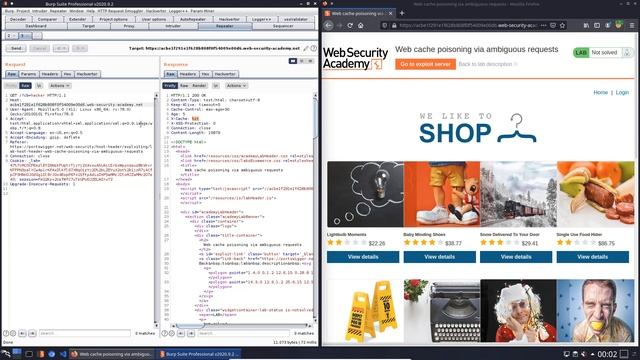The width and height of the screenshot is (640, 360).
Task: View details of Lightbulb Moments product
Action: click(x=363, y=257)
